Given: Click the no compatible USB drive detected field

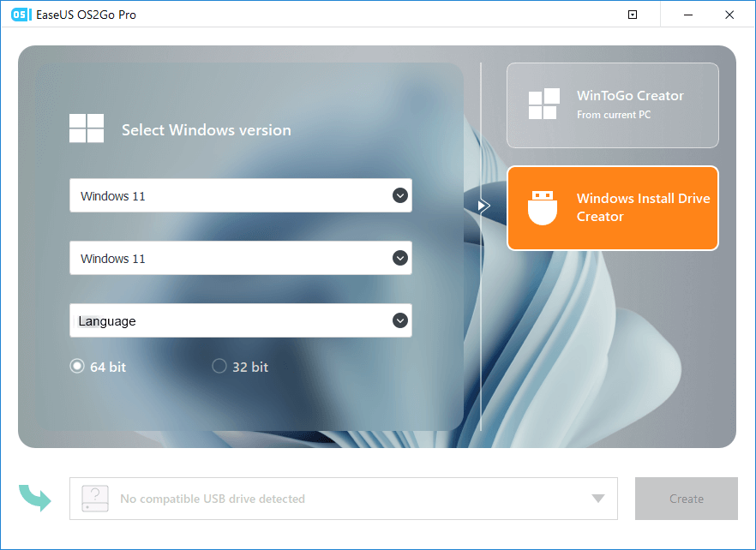Looking at the screenshot, I should click(343, 498).
